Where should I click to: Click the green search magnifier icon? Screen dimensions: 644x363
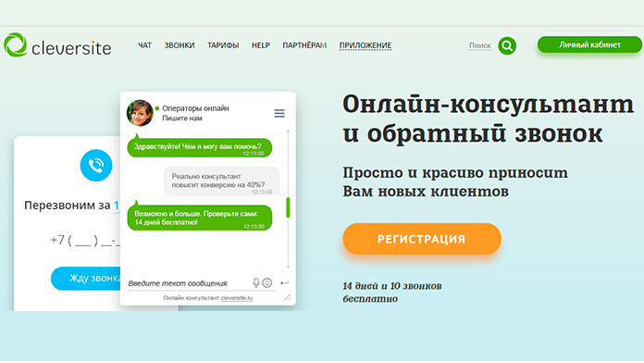pyautogui.click(x=507, y=45)
